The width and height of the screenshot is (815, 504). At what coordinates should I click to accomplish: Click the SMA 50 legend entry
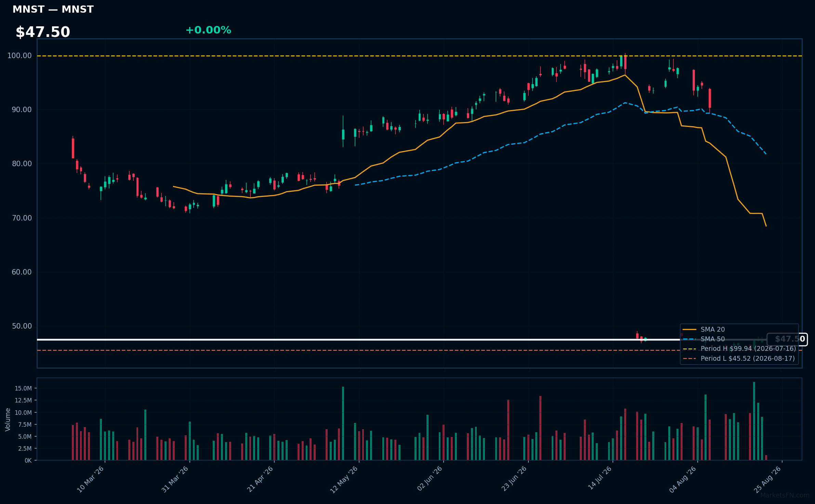704,339
